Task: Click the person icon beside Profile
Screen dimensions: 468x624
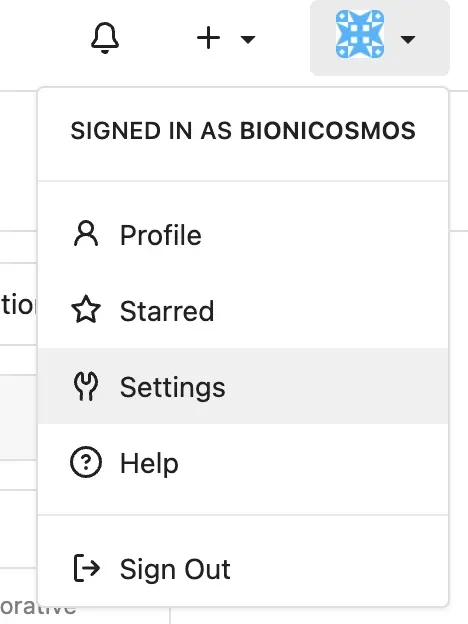Action: pyautogui.click(x=86, y=234)
